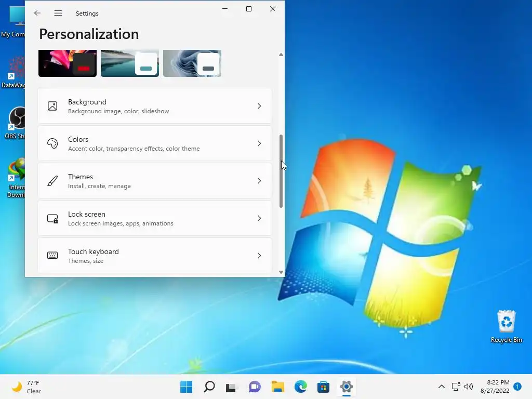The image size is (532, 399).
Task: Select the DataWag desktop shortcut
Action: click(x=13, y=72)
